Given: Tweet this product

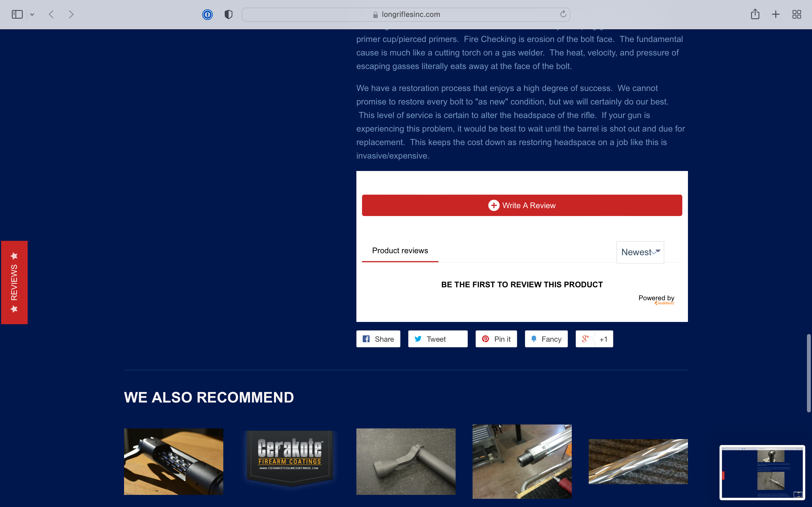Looking at the screenshot, I should pyautogui.click(x=437, y=339).
